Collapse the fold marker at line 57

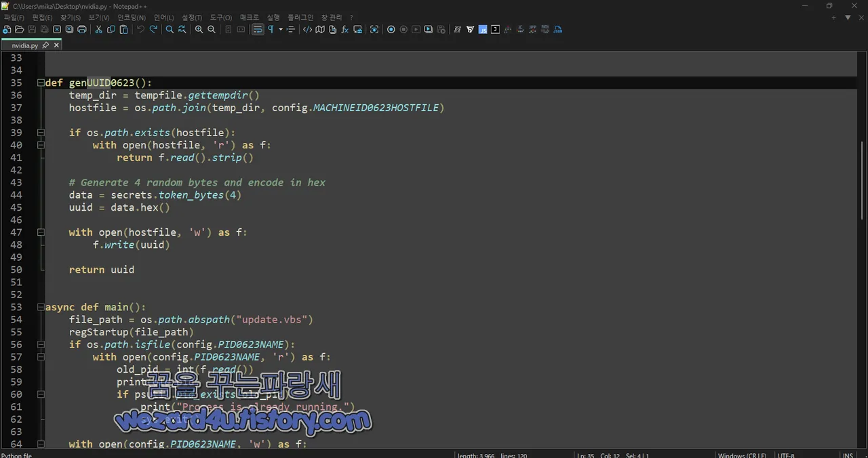pos(41,356)
